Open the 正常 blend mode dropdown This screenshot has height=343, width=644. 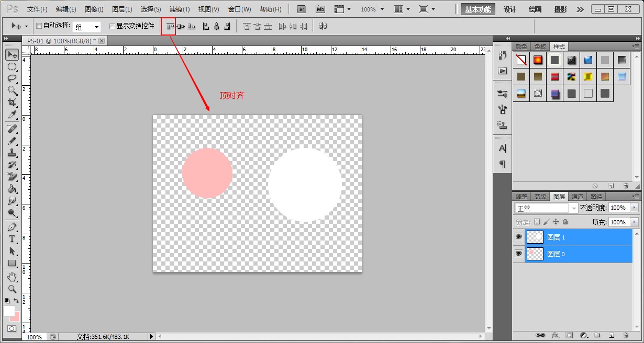point(546,208)
